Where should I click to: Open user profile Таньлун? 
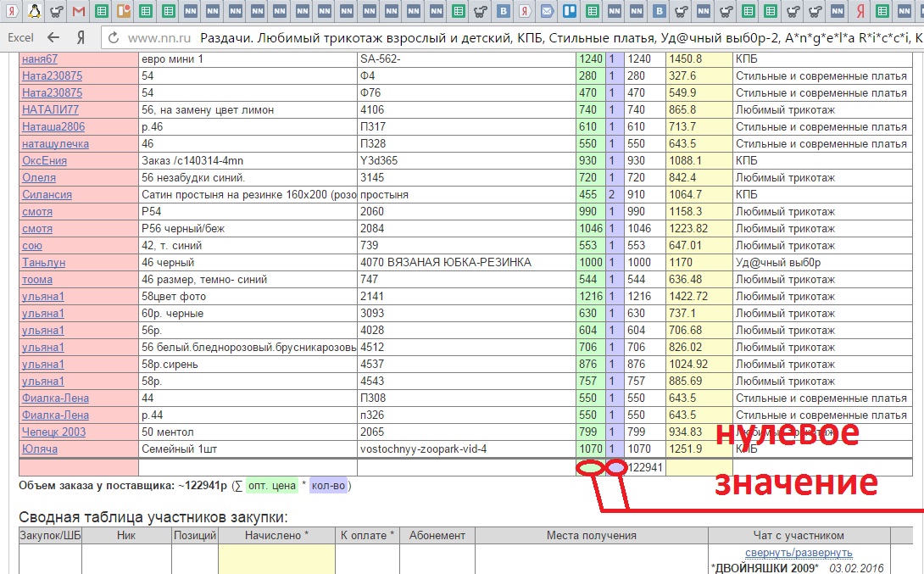coord(43,263)
